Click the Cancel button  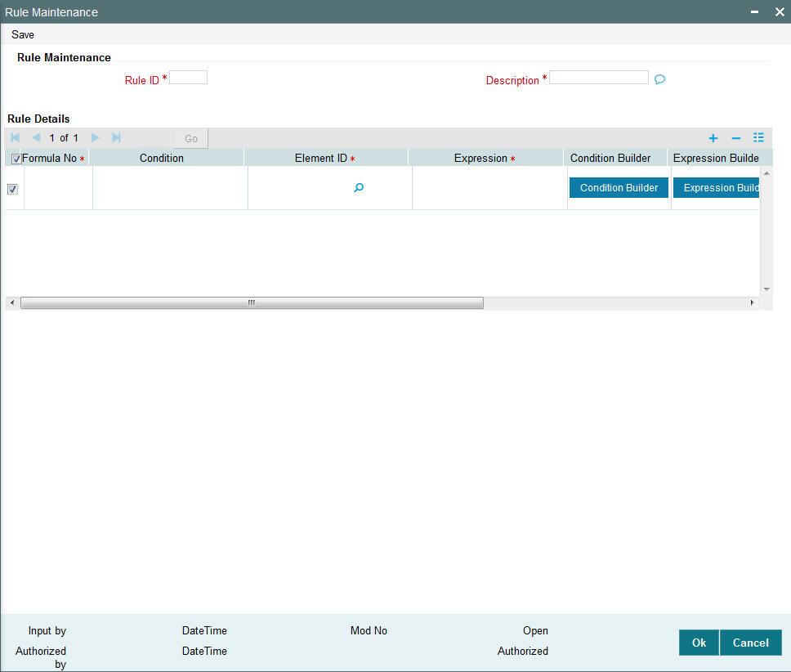tap(751, 643)
